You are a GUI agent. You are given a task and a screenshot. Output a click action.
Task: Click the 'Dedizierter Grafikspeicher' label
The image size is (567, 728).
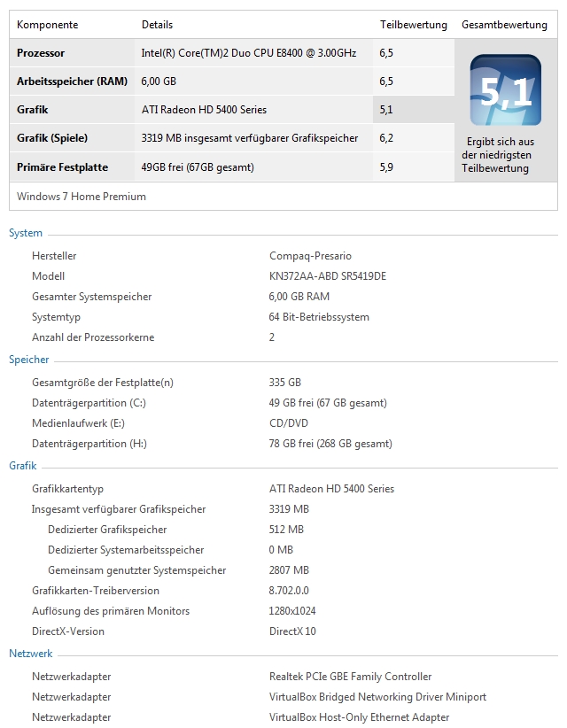pos(107,530)
